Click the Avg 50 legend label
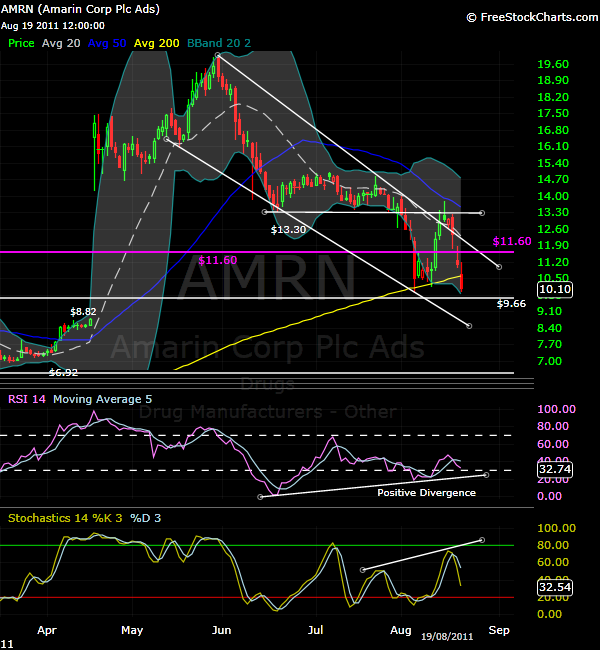Image resolution: width=600 pixels, height=650 pixels. (x=107, y=43)
